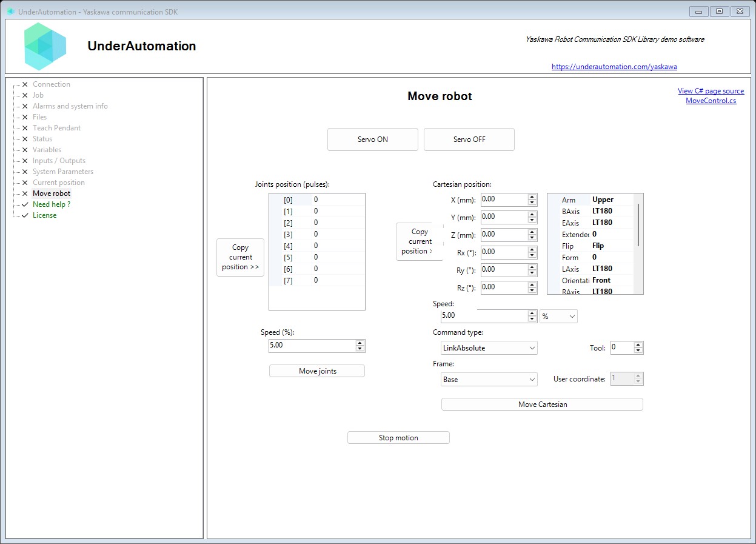Screen dimensions: 756x544
Task: Open the License page
Action: tap(45, 215)
